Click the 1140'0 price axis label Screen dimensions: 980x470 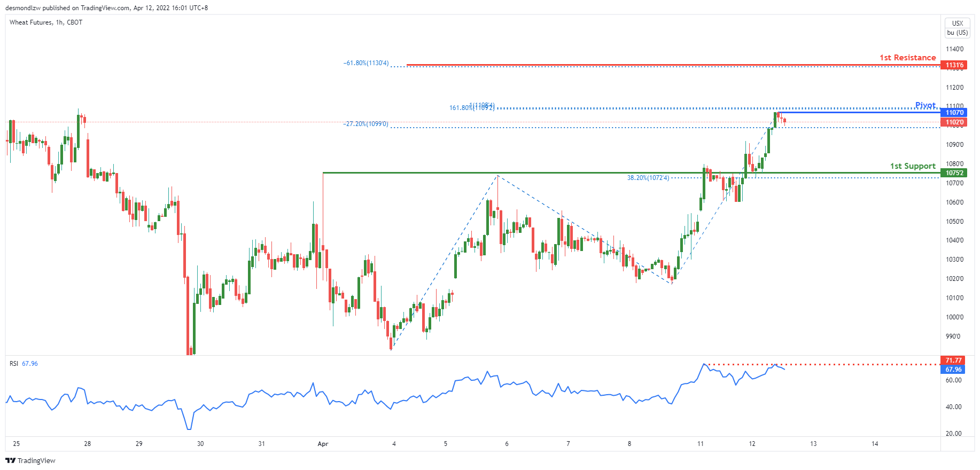[954, 49]
